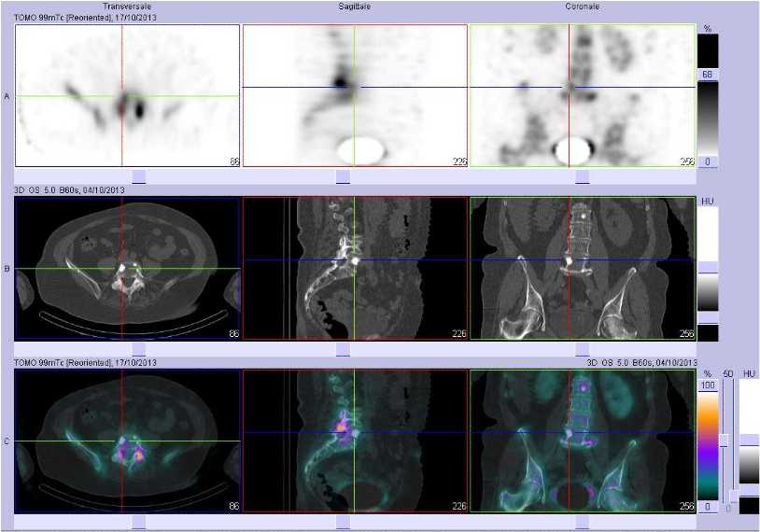Click slice slider thumb under row A coronal view
The width and height of the screenshot is (760, 532).
click(x=582, y=176)
